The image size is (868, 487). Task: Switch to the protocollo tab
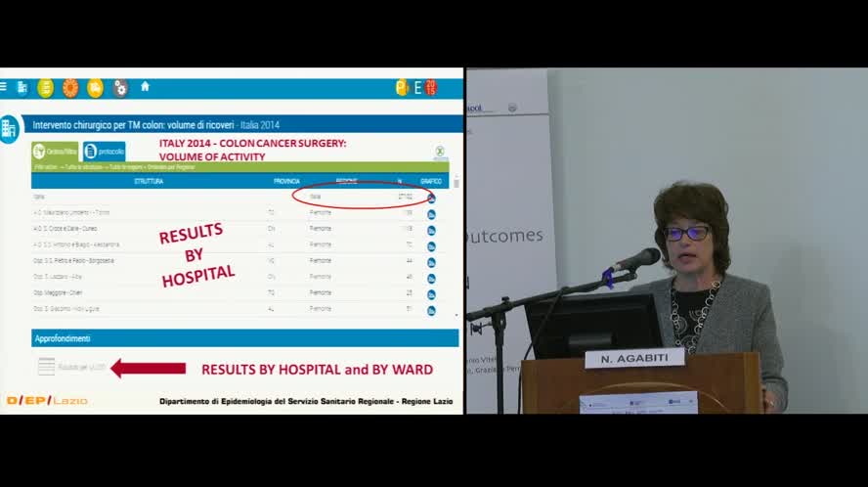[104, 152]
